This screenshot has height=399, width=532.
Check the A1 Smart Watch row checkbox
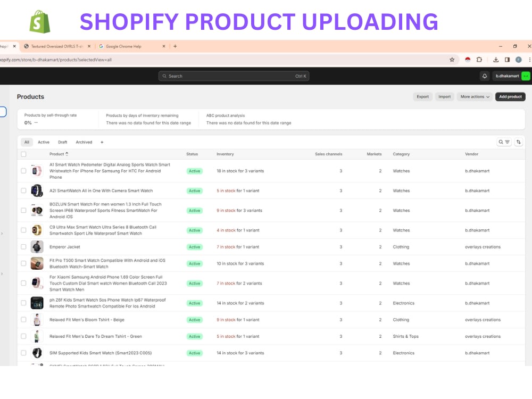23,171
